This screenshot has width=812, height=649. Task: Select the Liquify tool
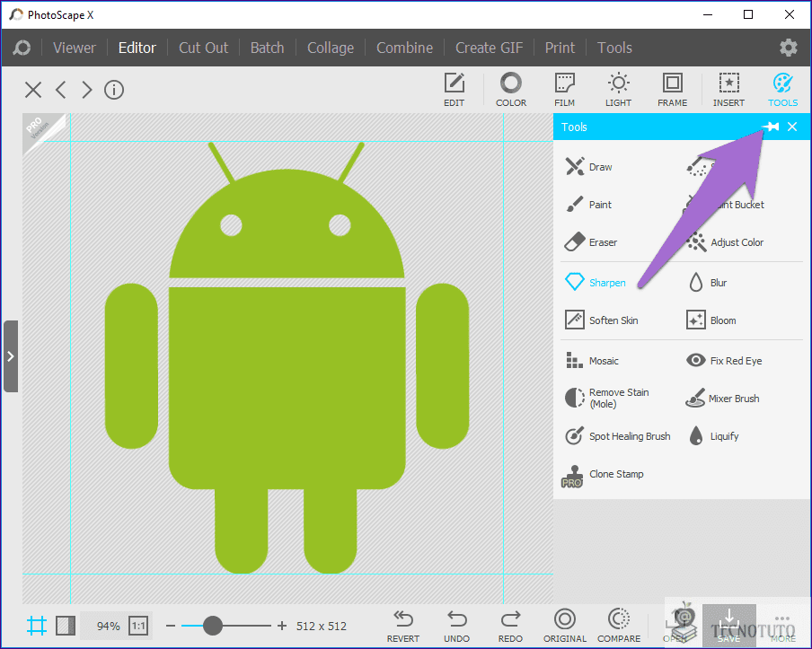pyautogui.click(x=713, y=436)
